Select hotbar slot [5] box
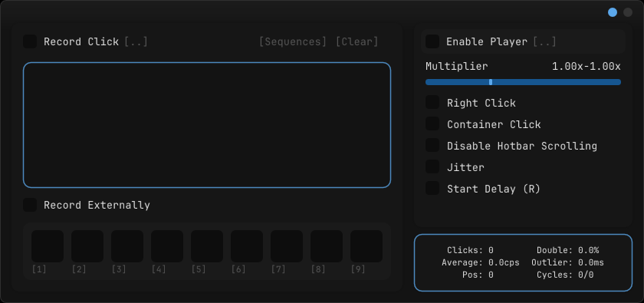Image resolution: width=644 pixels, height=303 pixels. 207,246
